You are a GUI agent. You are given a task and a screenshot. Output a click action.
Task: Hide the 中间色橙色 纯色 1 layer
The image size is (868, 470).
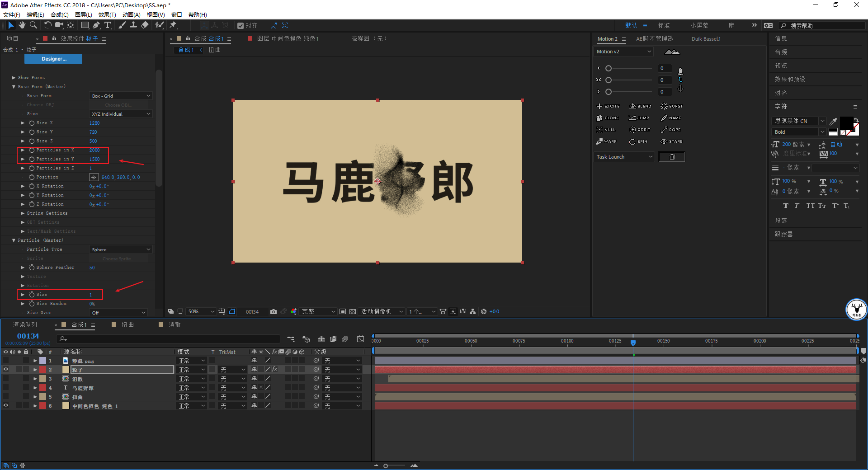pyautogui.click(x=6, y=406)
